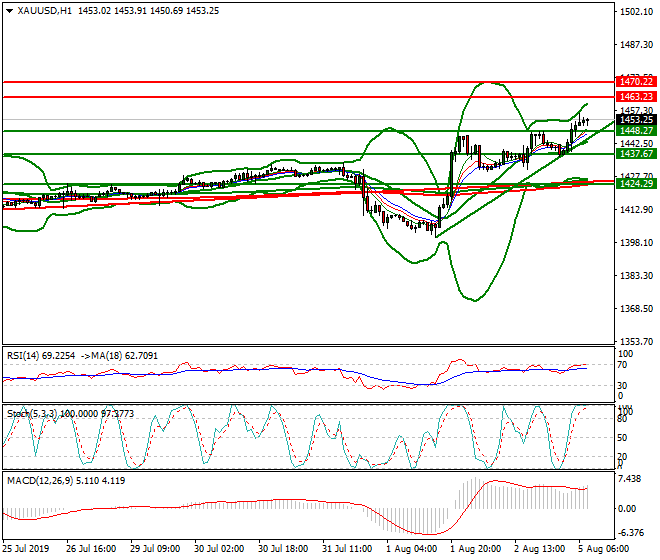Select the Stochastic 50 level scale label
The width and height of the screenshot is (660, 560).
[622, 438]
